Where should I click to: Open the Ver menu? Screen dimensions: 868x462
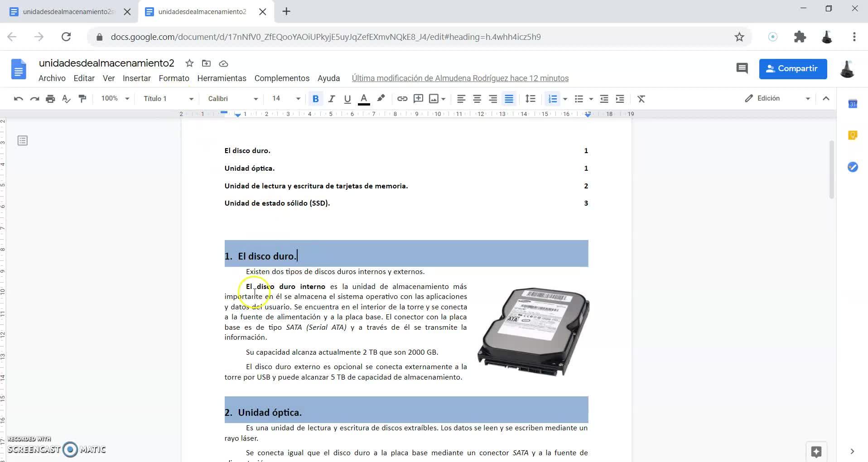coord(109,78)
